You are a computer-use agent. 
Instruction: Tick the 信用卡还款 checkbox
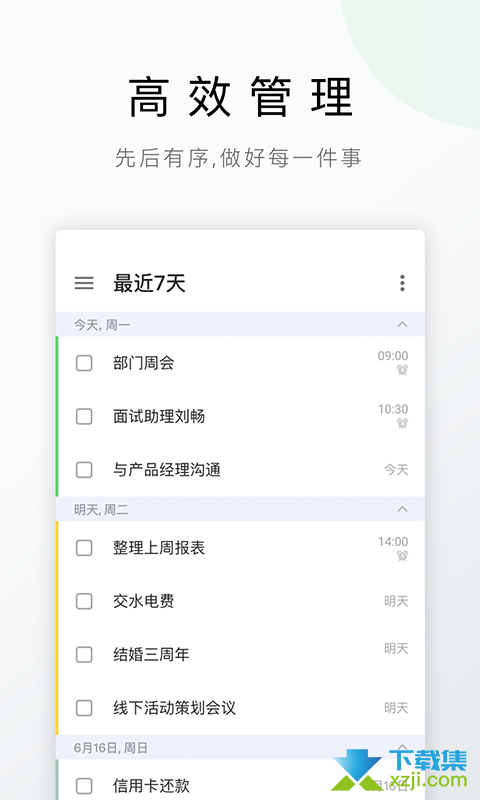pos(84,786)
